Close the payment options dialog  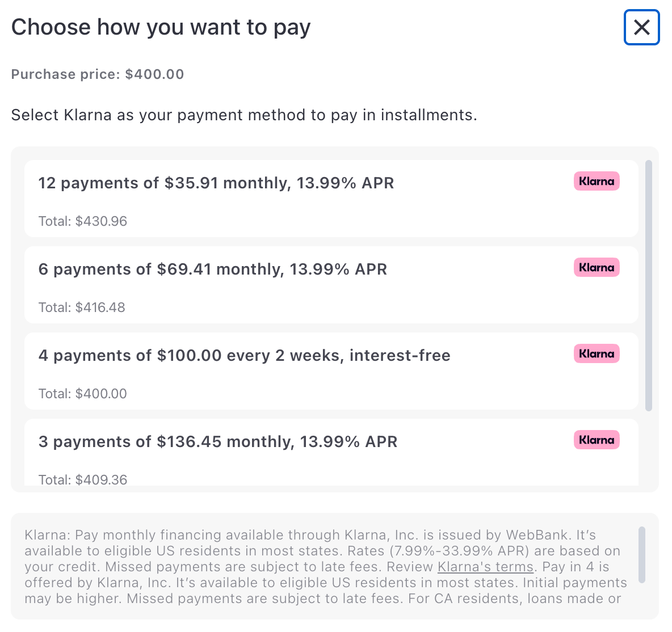pos(641,27)
